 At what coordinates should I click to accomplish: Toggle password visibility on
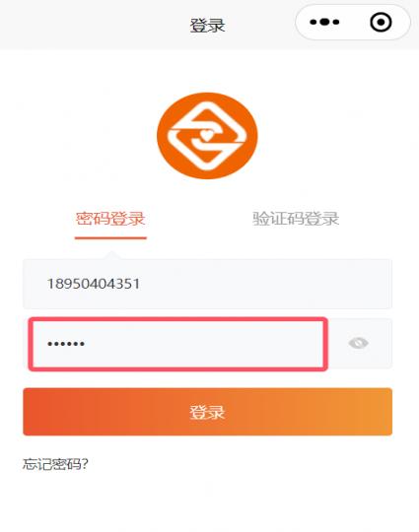click(358, 343)
